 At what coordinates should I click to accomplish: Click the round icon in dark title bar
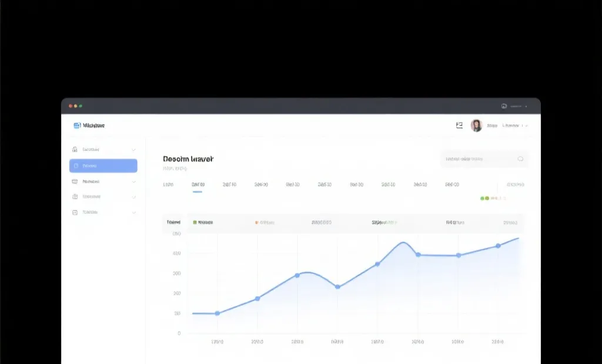tap(504, 106)
